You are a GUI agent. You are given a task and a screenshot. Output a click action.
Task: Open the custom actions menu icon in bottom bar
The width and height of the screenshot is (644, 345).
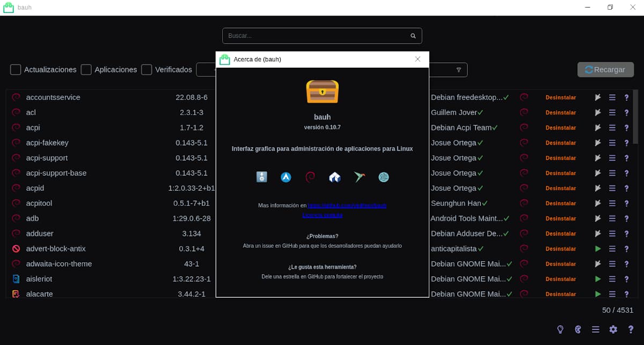(x=595, y=329)
